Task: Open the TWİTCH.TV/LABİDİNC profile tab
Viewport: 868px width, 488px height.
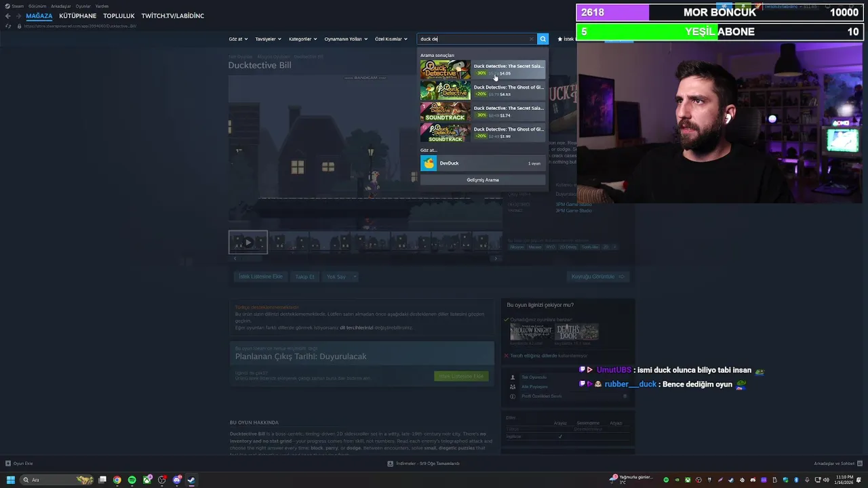Action: click(172, 16)
